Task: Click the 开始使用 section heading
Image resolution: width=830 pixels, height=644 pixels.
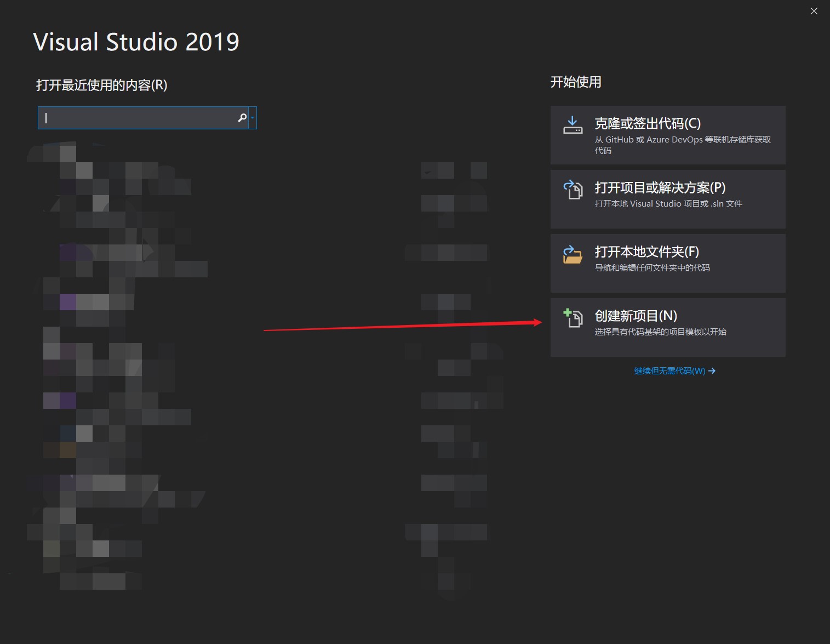Action: 576,82
